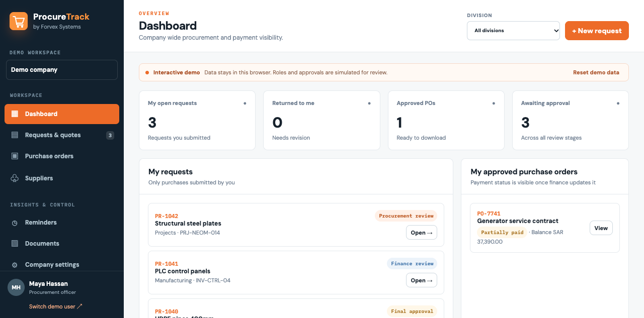This screenshot has height=318, width=644.
Task: Click the Finance review status badge
Action: [x=412, y=264]
